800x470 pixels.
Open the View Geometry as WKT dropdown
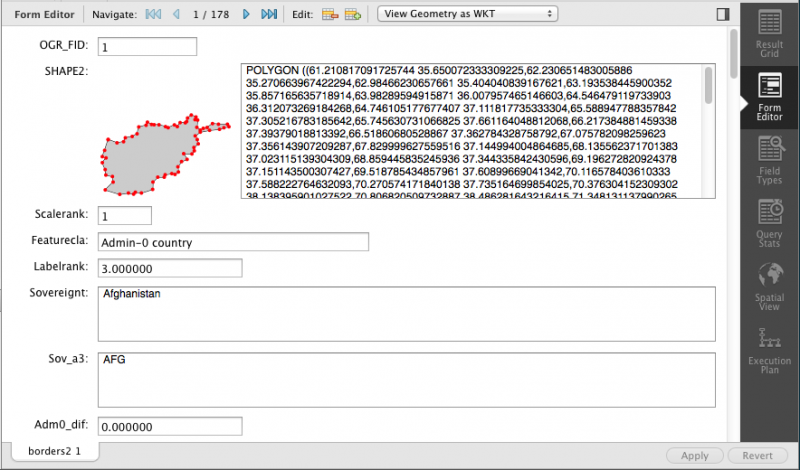coord(468,14)
